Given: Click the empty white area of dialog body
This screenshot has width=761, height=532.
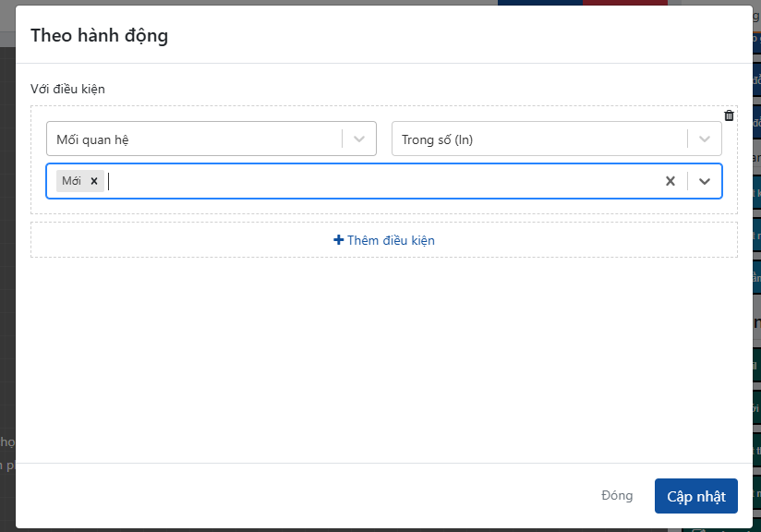Looking at the screenshot, I should click(x=383, y=360).
